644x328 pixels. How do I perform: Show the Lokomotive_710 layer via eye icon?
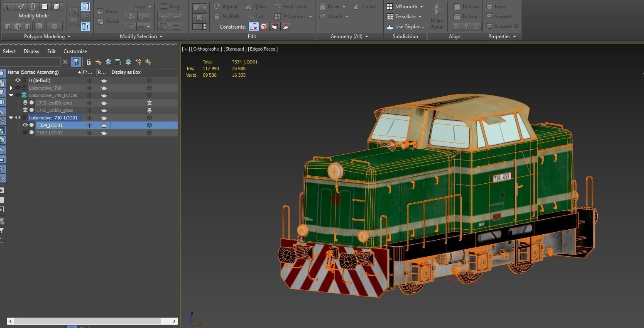[18, 88]
